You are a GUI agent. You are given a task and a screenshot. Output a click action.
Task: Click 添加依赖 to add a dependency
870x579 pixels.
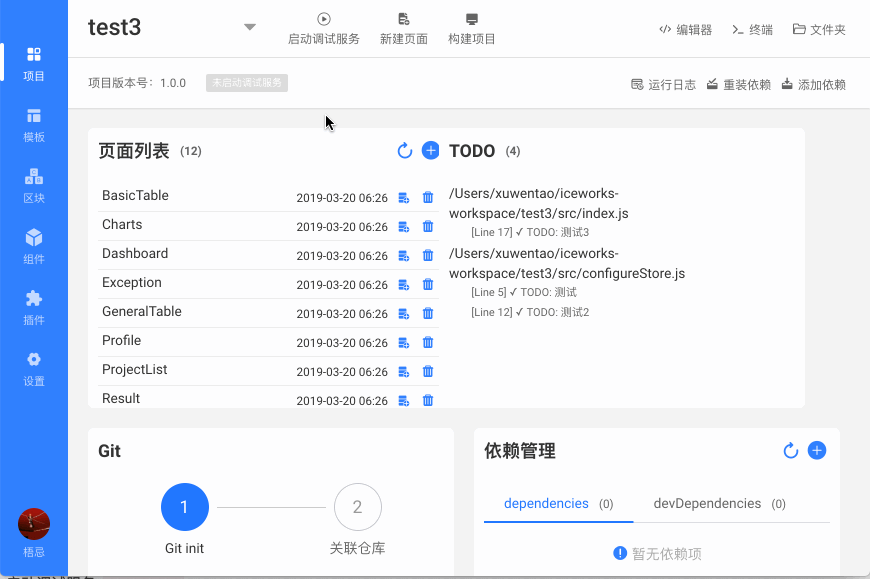click(813, 84)
